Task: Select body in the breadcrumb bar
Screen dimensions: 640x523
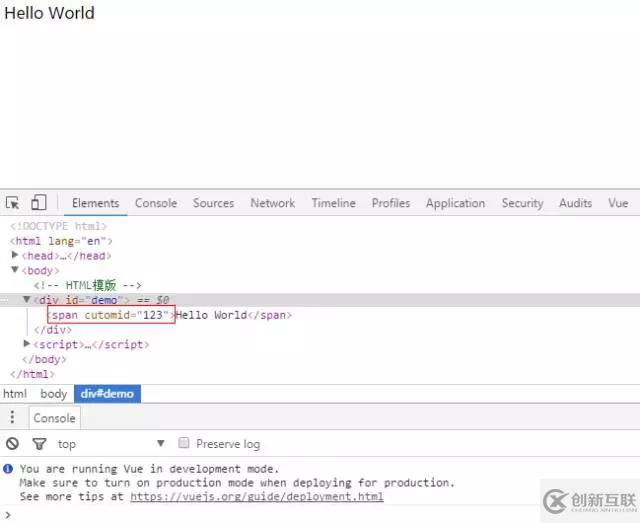Action: (54, 394)
